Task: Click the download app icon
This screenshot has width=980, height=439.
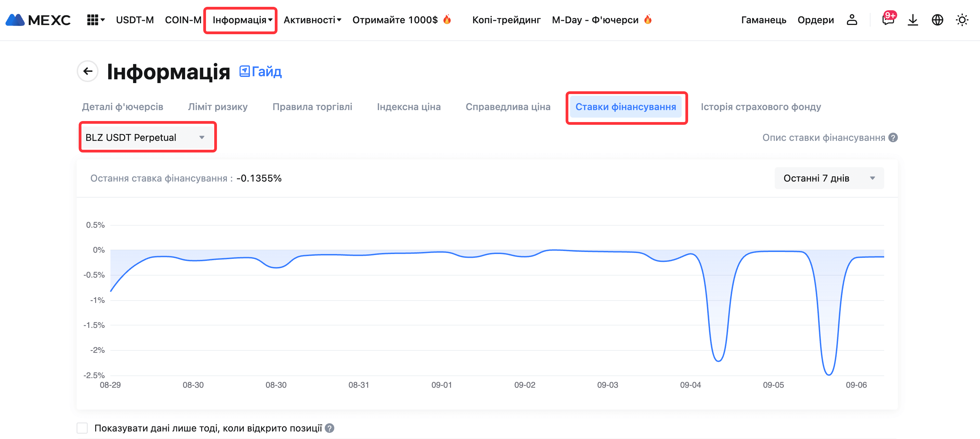Action: [x=913, y=20]
